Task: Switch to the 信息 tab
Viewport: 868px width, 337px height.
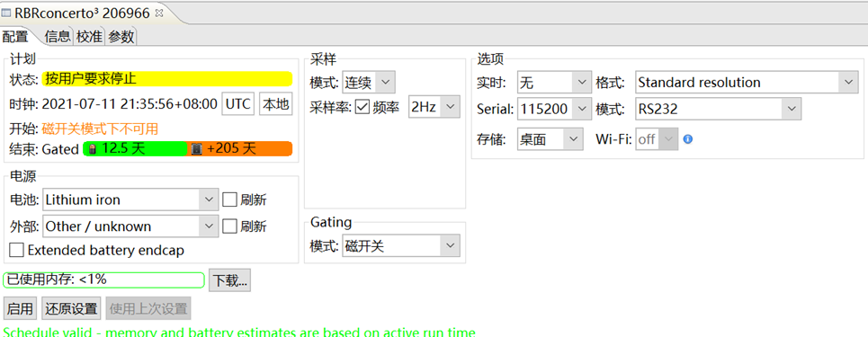Action: coord(58,37)
